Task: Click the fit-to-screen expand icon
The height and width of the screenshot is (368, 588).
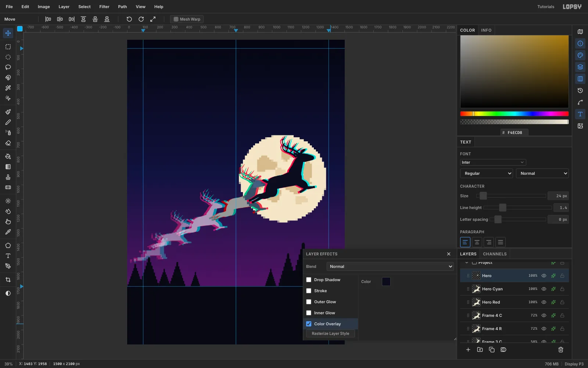Action: point(153,19)
